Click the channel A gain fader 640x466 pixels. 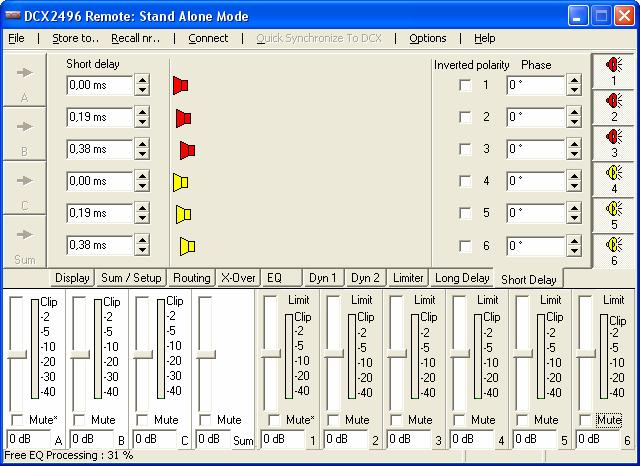tap(17, 353)
